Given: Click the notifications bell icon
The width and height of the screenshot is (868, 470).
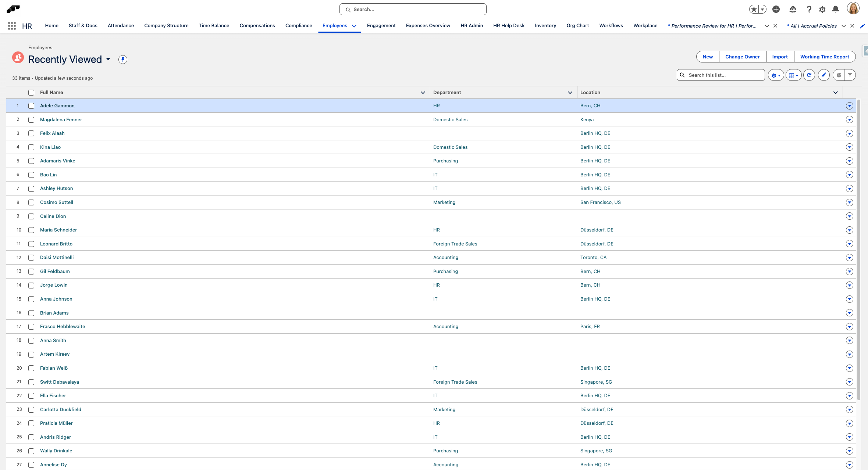Looking at the screenshot, I should coord(836,10).
